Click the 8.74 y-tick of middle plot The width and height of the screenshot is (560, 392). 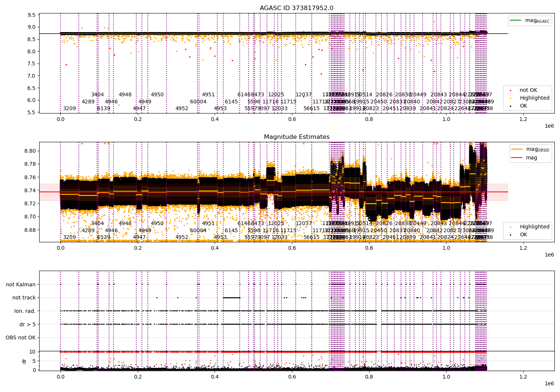(31, 191)
